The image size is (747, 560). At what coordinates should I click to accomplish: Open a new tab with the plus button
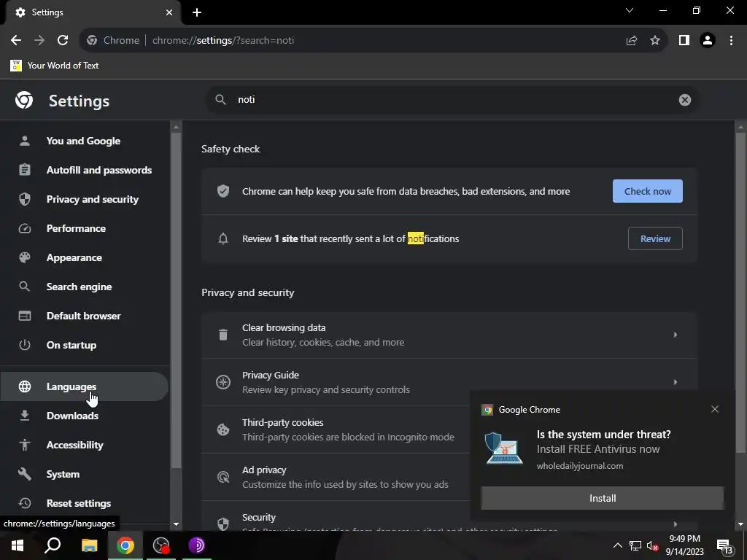(197, 12)
